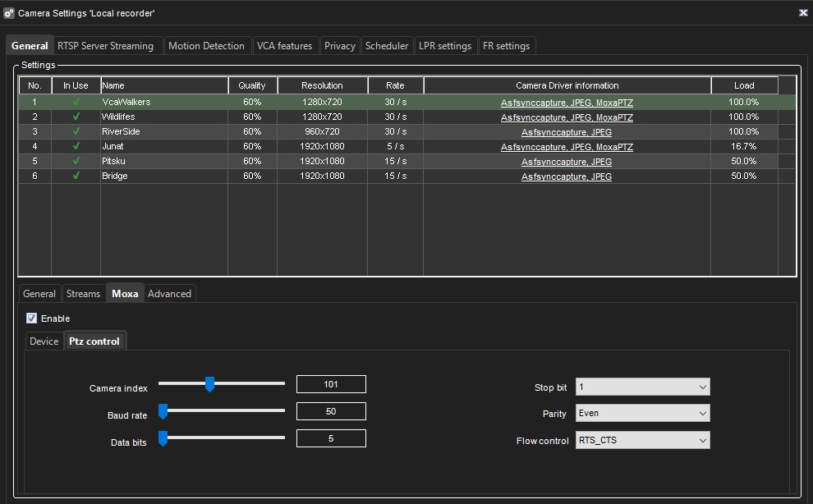Switch to the Device tab
813x504 pixels.
(44, 341)
